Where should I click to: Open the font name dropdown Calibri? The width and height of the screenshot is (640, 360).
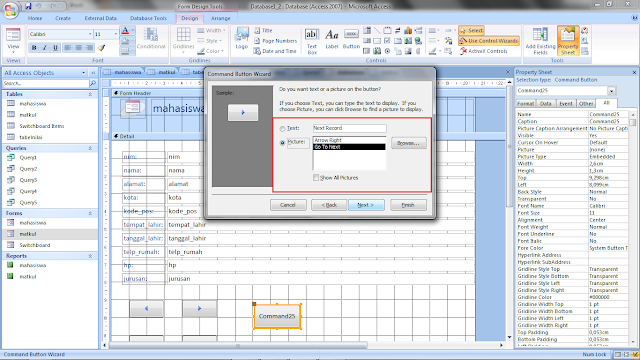pos(90,34)
